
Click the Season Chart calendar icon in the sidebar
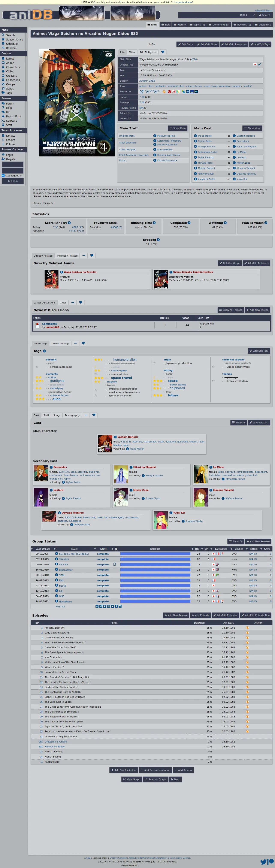[x=3, y=39]
